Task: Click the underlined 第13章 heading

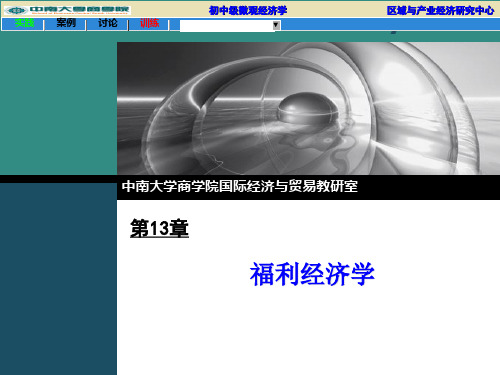Action: point(159,228)
